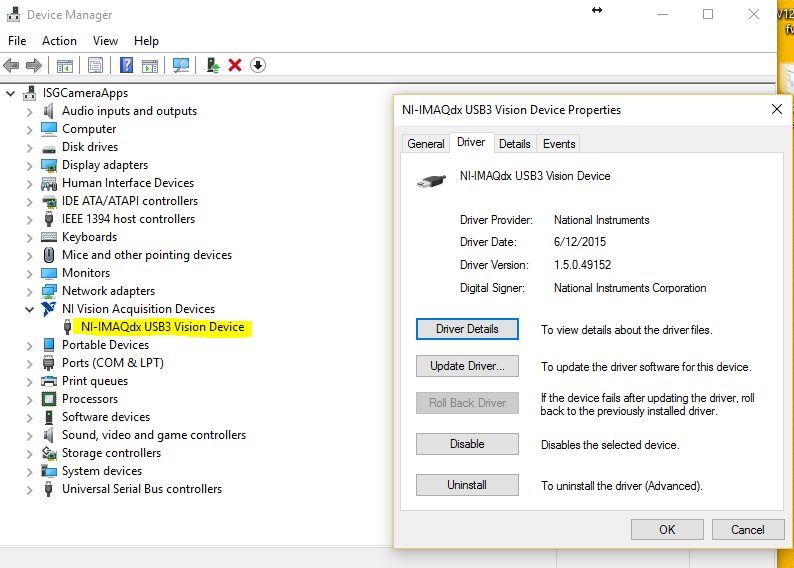Click the red X Uninstall toolbar icon

(x=235, y=65)
